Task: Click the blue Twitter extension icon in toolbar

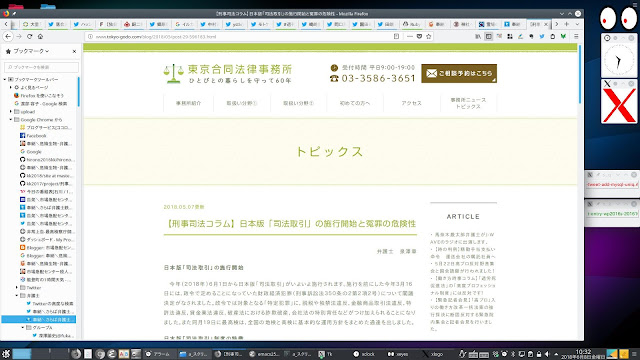Action: [542, 36]
